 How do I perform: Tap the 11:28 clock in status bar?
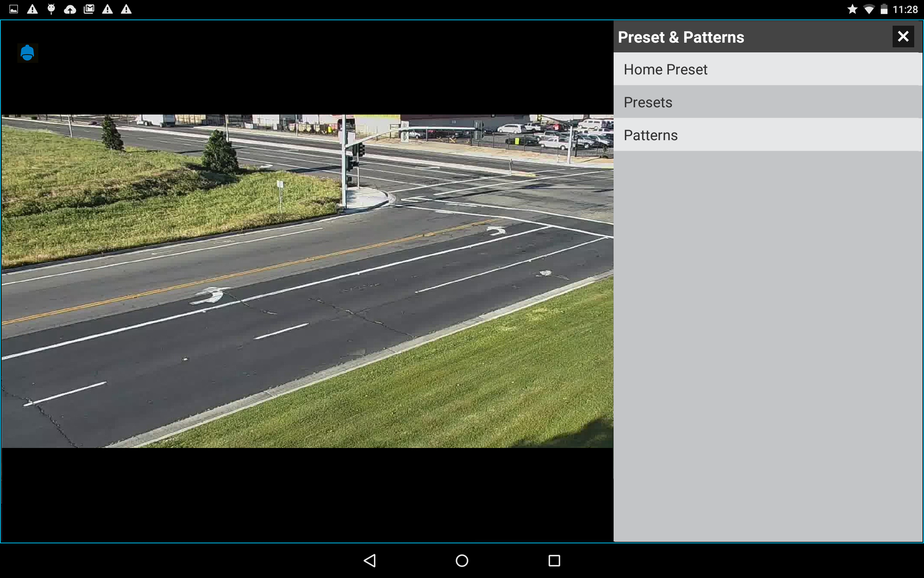coord(905,9)
